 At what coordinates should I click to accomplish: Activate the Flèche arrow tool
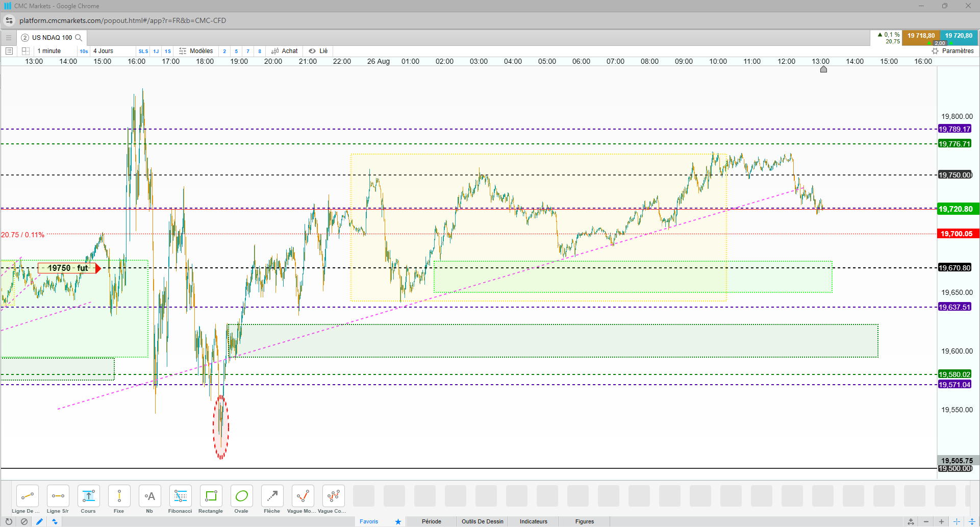coord(272,499)
